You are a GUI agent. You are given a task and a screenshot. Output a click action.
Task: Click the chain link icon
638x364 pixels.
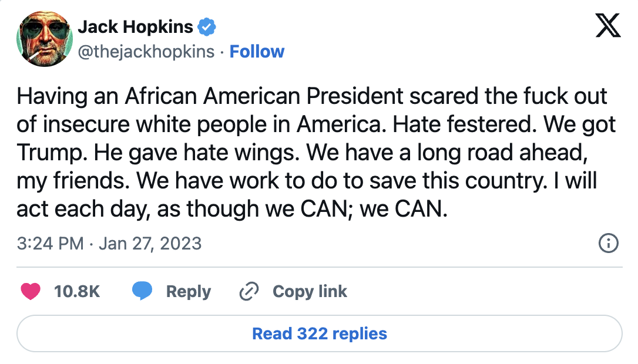tap(250, 291)
